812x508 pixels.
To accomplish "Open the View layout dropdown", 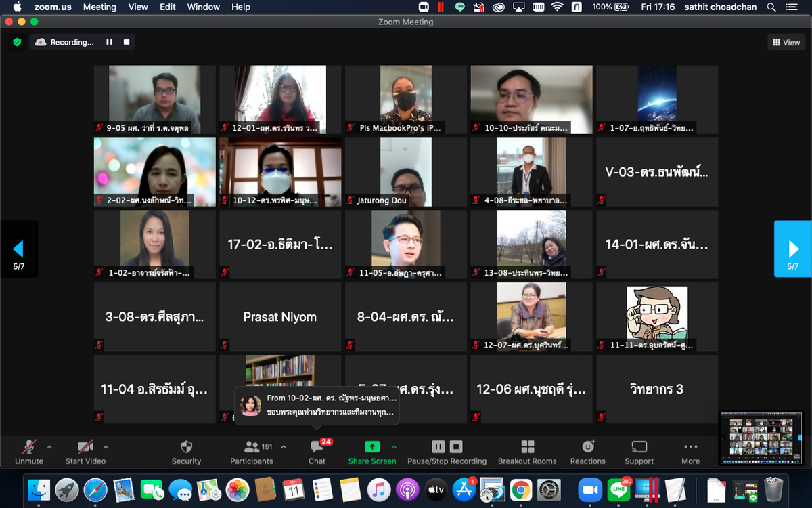I will [786, 42].
